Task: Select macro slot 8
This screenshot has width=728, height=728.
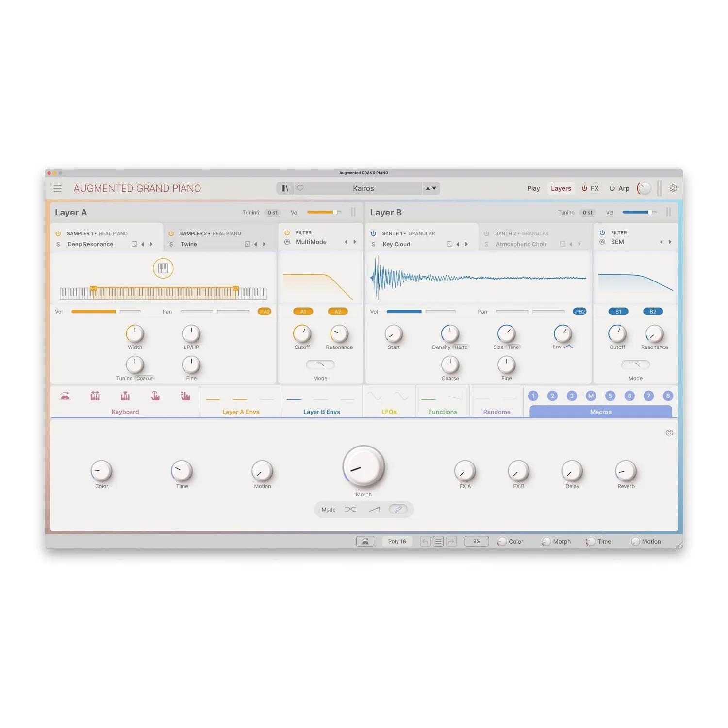Action: coord(668,396)
